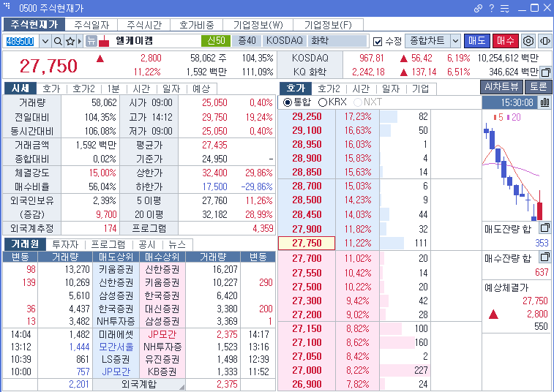Click the JP모간 entry in 매수상위 column

(x=162, y=334)
